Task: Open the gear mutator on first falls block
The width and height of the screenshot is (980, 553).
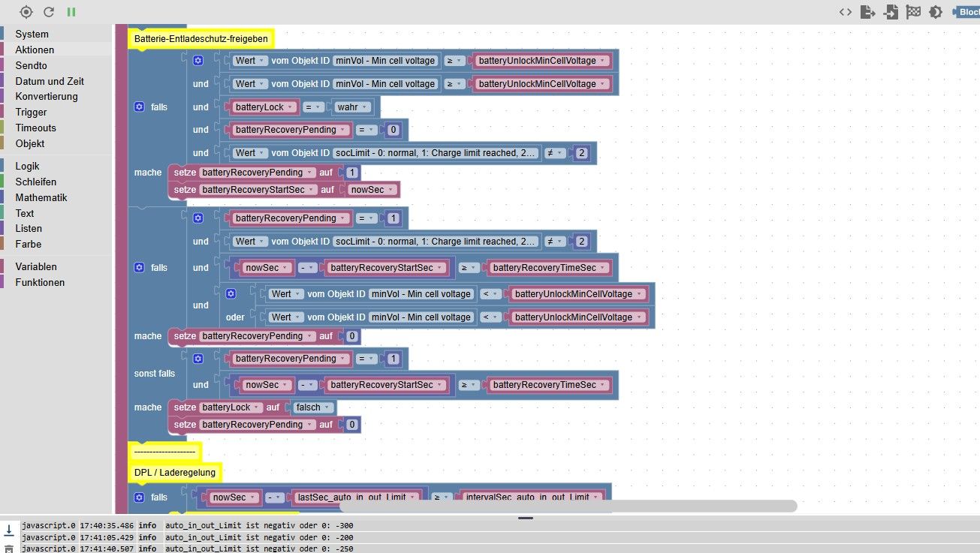Action: coord(139,107)
